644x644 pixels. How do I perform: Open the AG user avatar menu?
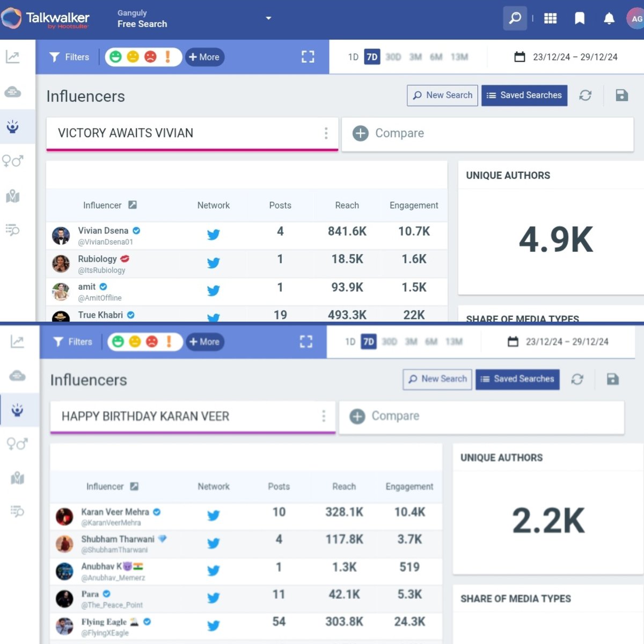point(636,18)
